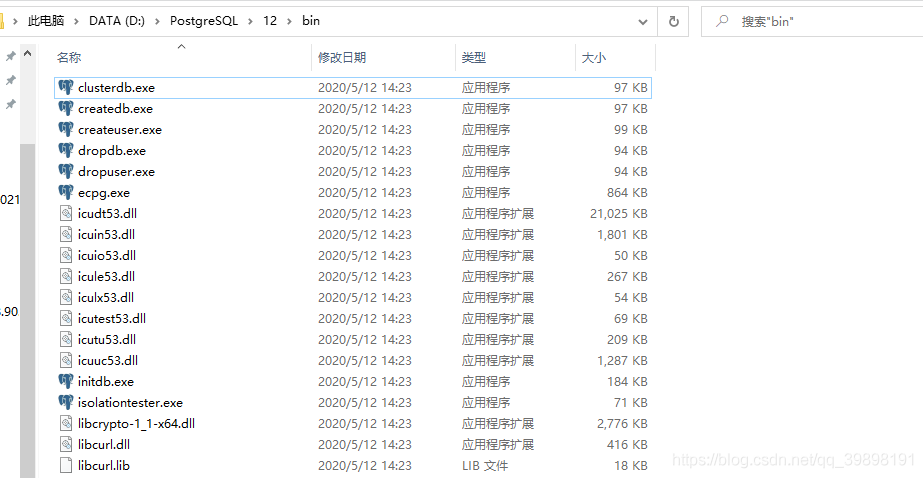The image size is (923, 478).
Task: Click the libcurl.dll file icon
Action: pos(66,444)
